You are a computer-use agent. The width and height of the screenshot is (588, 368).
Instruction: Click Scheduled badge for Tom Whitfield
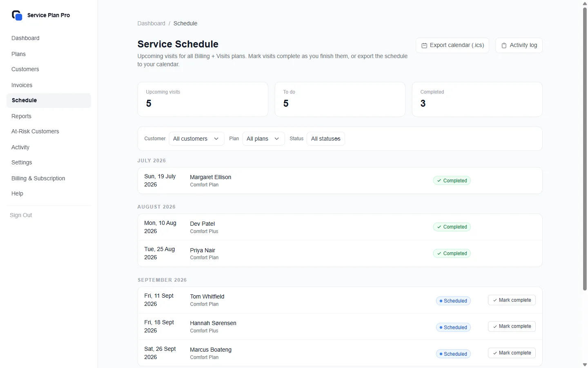(453, 301)
